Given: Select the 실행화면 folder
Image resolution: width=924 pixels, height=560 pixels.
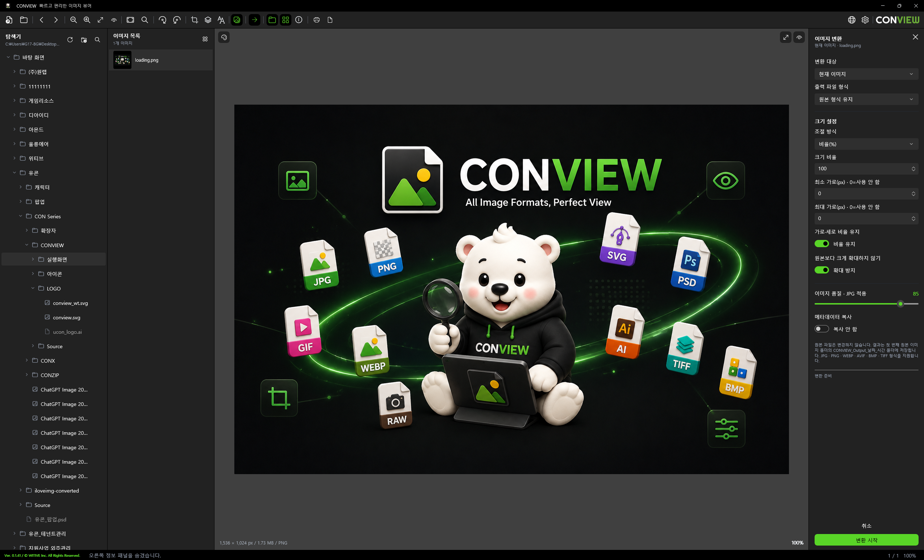Looking at the screenshot, I should pyautogui.click(x=54, y=259).
